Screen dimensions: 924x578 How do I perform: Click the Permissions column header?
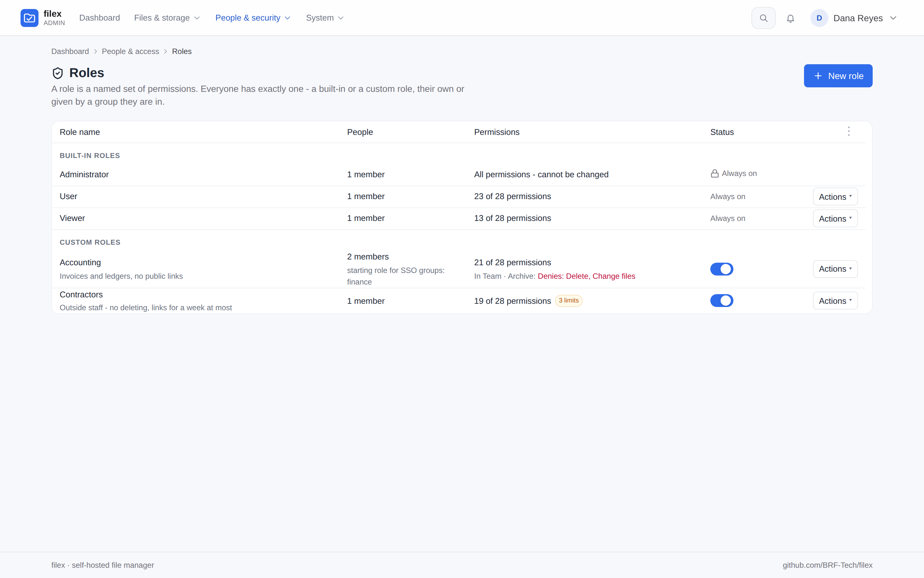(497, 132)
